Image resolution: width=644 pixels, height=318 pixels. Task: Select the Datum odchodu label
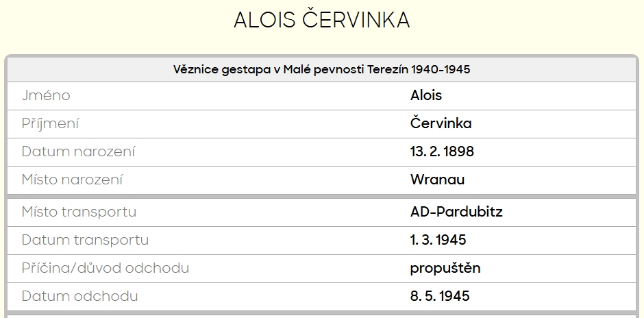point(79,296)
